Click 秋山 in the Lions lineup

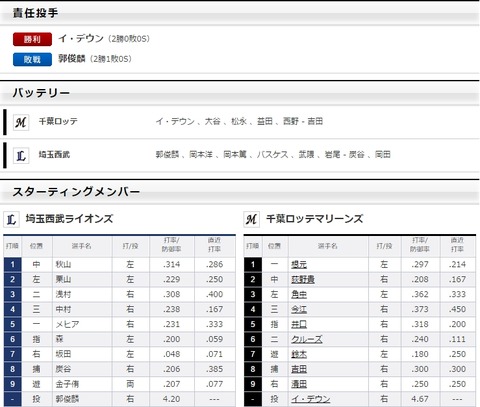click(63, 265)
